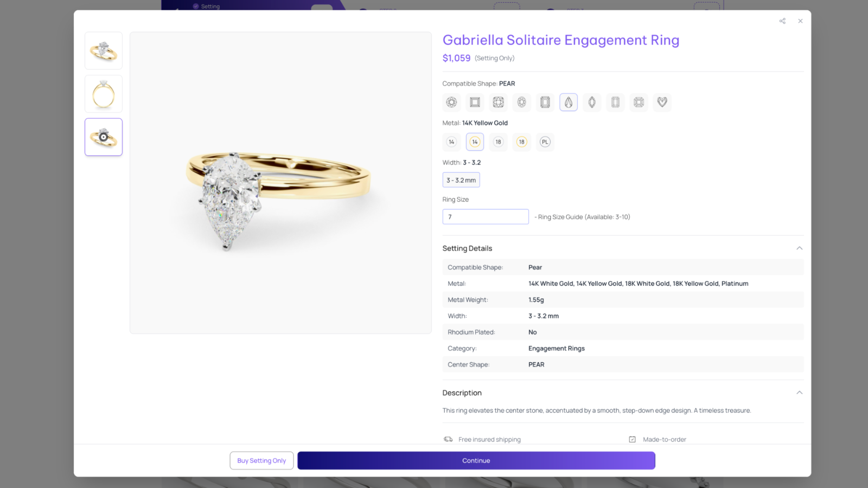Choose the princess square shape icon
The image size is (868, 488).
coord(475,102)
